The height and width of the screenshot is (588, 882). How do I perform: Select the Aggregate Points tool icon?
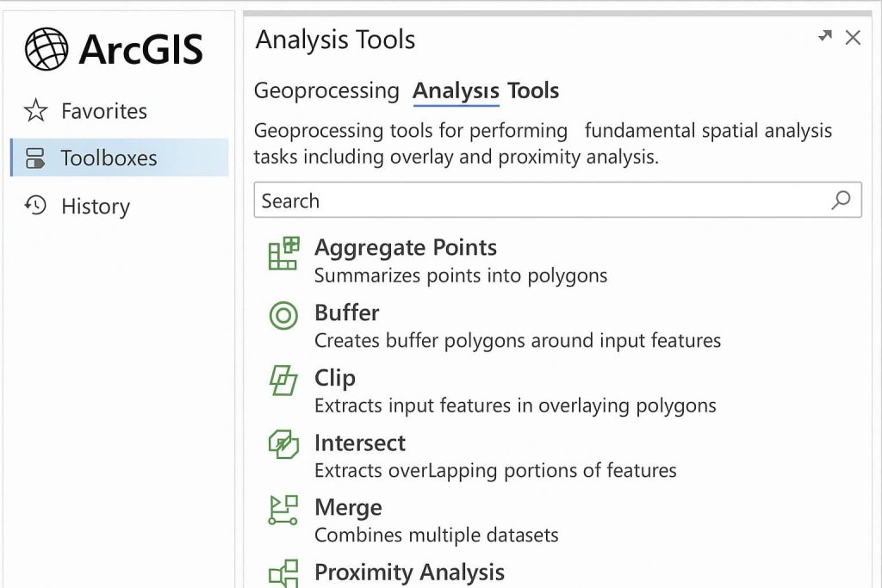tap(283, 254)
